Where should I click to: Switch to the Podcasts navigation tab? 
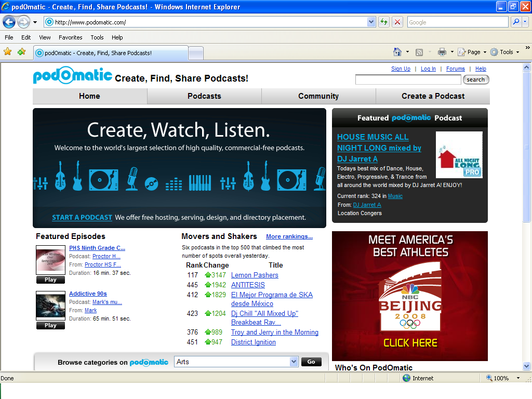coord(204,96)
